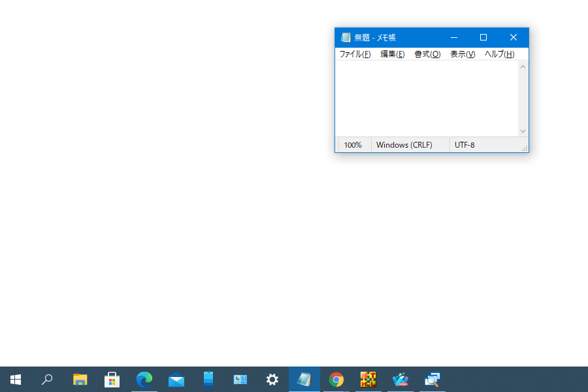Image resolution: width=588 pixels, height=392 pixels.
Task: Click inside the Notepad text editing area
Action: 427,99
